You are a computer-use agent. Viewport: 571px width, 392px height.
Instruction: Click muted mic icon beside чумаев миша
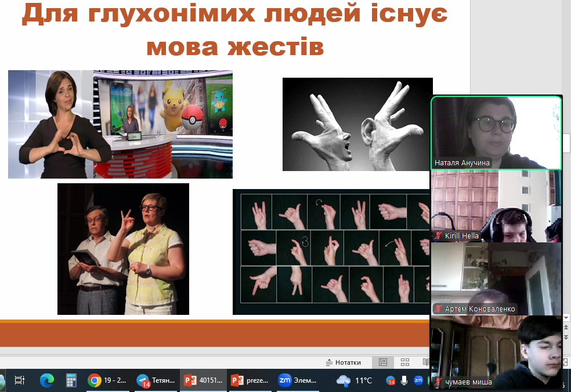[x=438, y=382]
